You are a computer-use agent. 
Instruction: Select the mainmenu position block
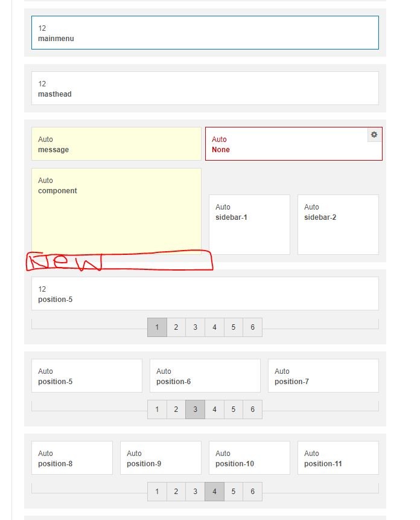pyautogui.click(x=205, y=33)
